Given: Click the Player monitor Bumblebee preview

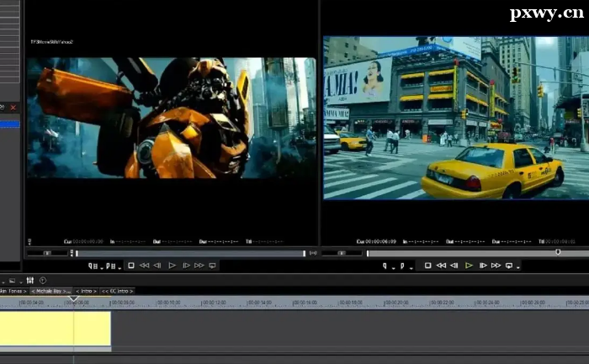Looking at the screenshot, I should 172,118.
